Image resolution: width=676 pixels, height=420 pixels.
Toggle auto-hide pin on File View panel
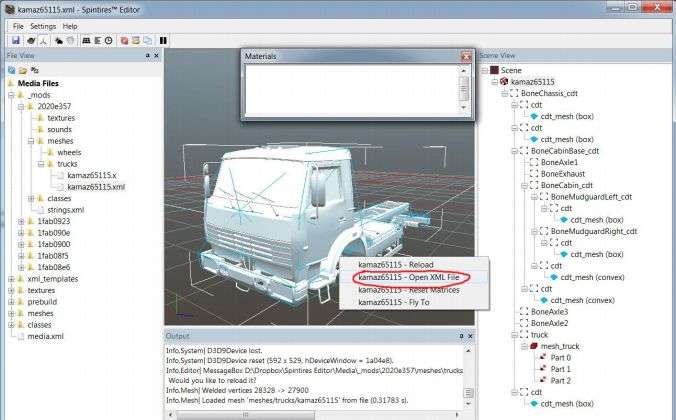tap(148, 55)
